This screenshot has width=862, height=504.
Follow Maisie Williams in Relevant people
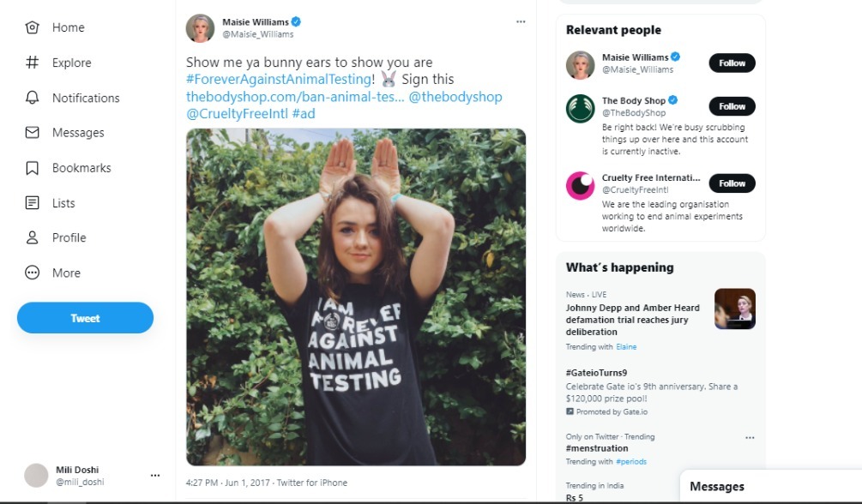click(732, 63)
